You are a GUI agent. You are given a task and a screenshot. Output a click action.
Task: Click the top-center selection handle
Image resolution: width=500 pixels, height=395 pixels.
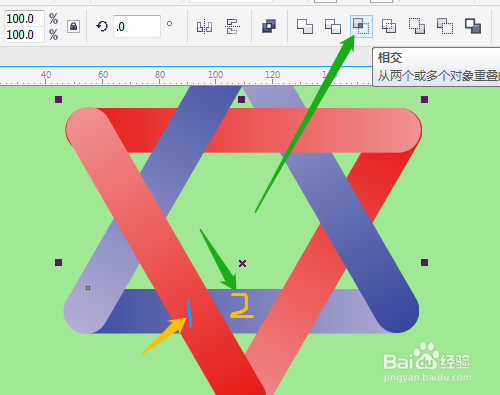(242, 99)
